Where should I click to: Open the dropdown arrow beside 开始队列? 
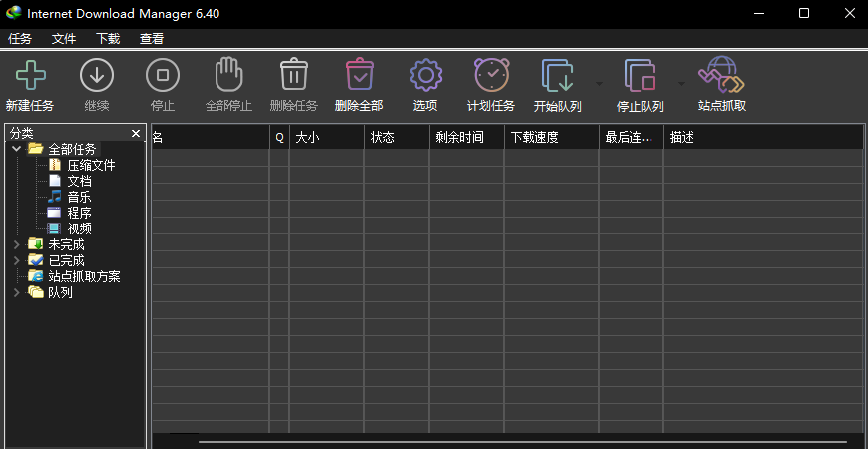[599, 83]
